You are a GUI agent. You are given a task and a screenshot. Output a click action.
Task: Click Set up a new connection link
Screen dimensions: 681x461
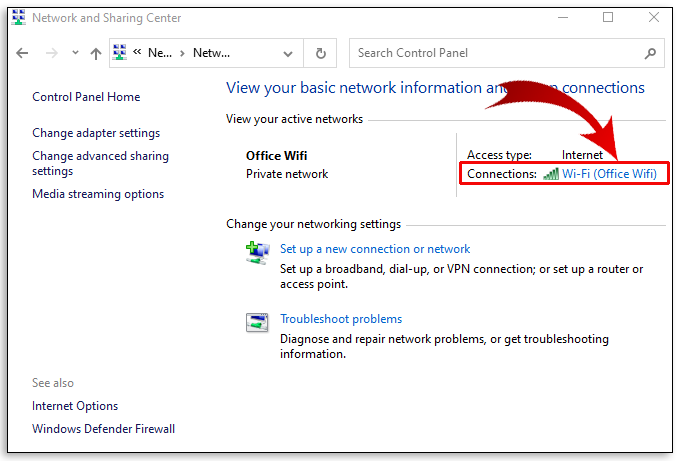[x=375, y=249]
